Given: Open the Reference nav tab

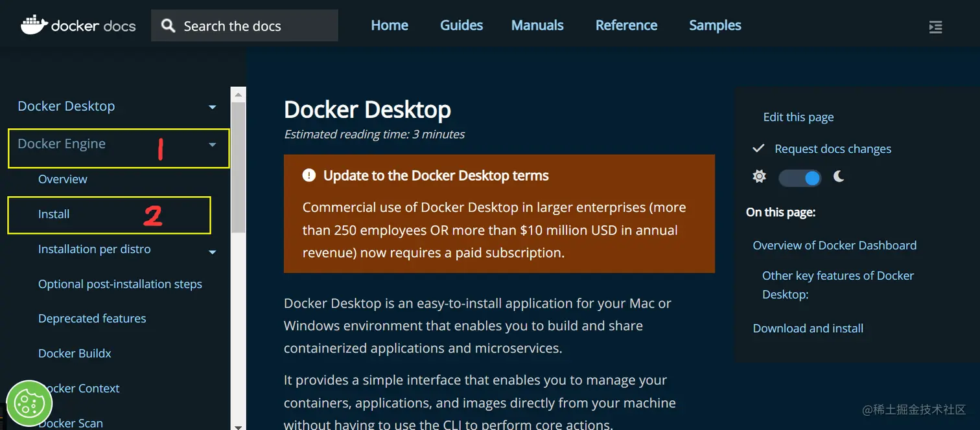Looking at the screenshot, I should click(x=626, y=25).
